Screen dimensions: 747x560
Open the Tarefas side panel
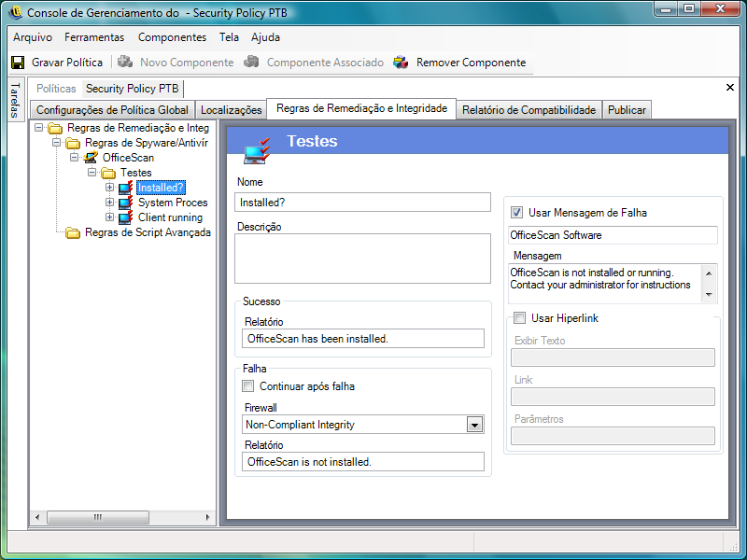pos(16,100)
